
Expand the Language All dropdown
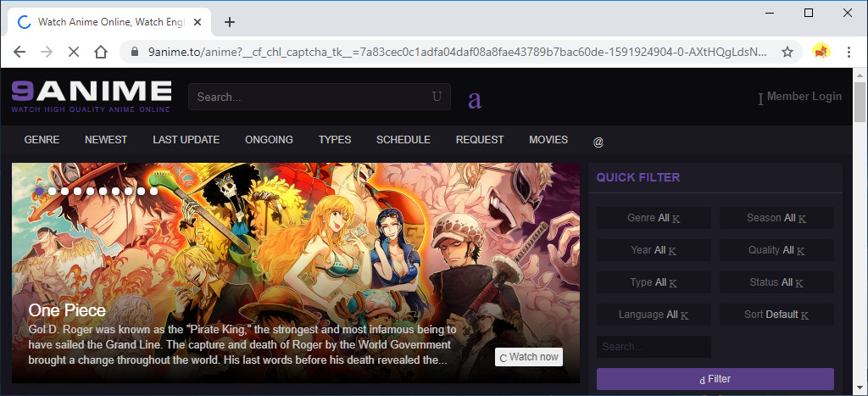pos(654,315)
